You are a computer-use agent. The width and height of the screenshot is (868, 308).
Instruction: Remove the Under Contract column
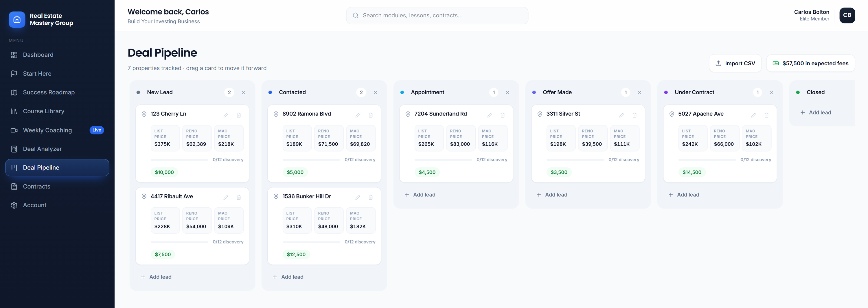[771, 93]
